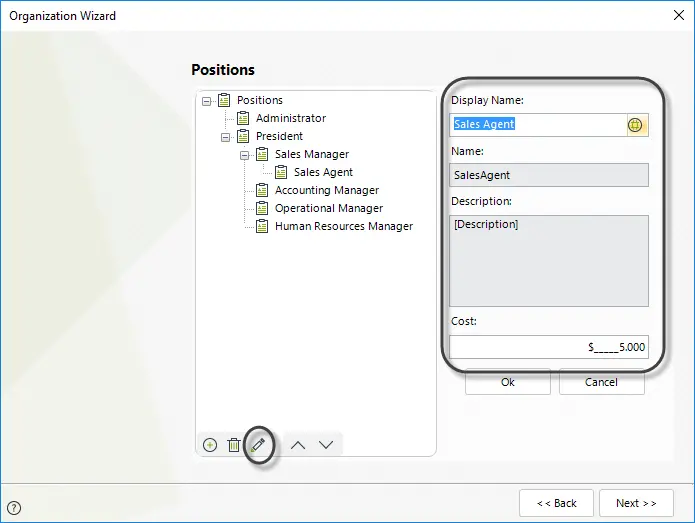Image resolution: width=695 pixels, height=523 pixels.
Task: Click the Positions root clipboard icon
Action: (x=224, y=100)
